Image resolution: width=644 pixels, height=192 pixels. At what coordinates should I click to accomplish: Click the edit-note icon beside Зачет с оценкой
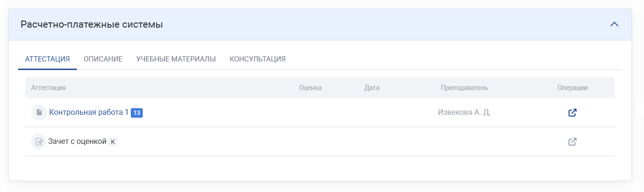point(39,141)
